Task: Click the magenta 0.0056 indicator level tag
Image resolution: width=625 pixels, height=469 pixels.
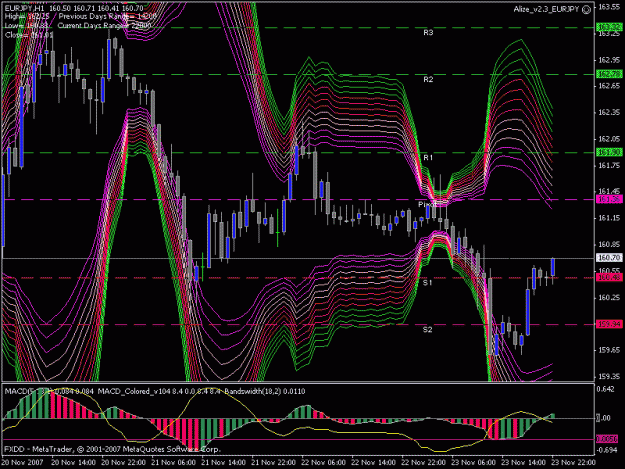Action: (607, 439)
